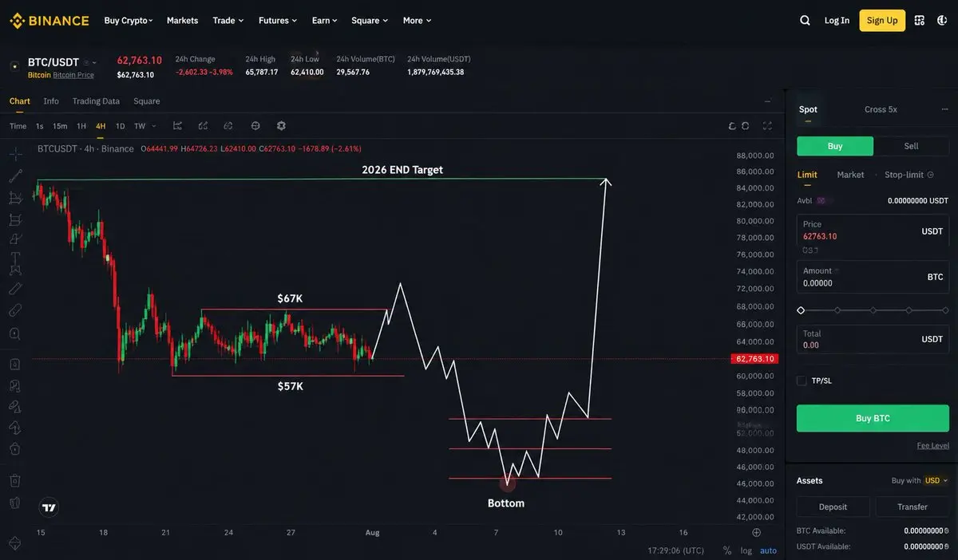Click the Total input field
Image resolution: width=958 pixels, height=560 pixels.
(x=873, y=339)
